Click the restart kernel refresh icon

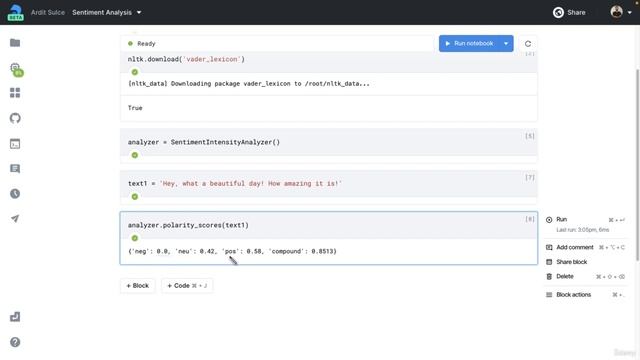528,44
